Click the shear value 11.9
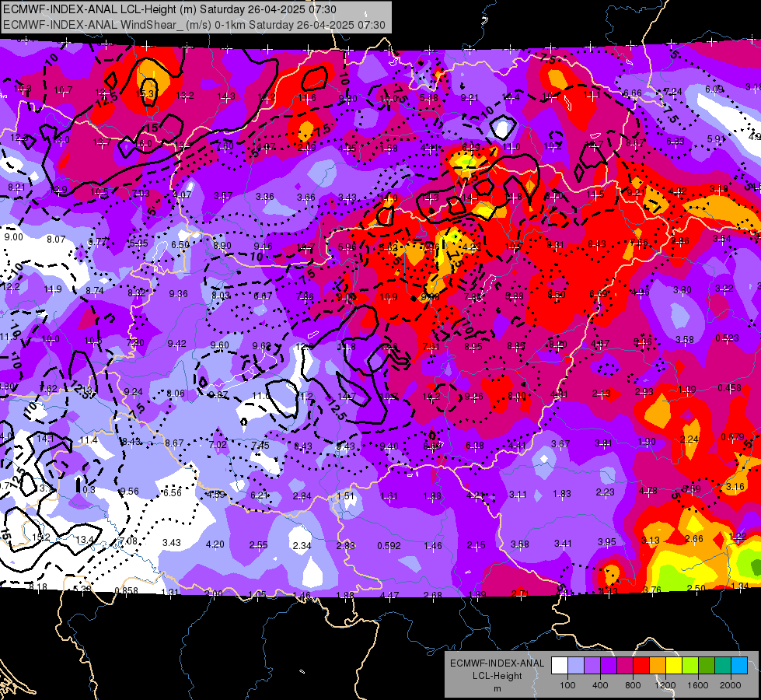The width and height of the screenshot is (761, 700). click(53, 289)
